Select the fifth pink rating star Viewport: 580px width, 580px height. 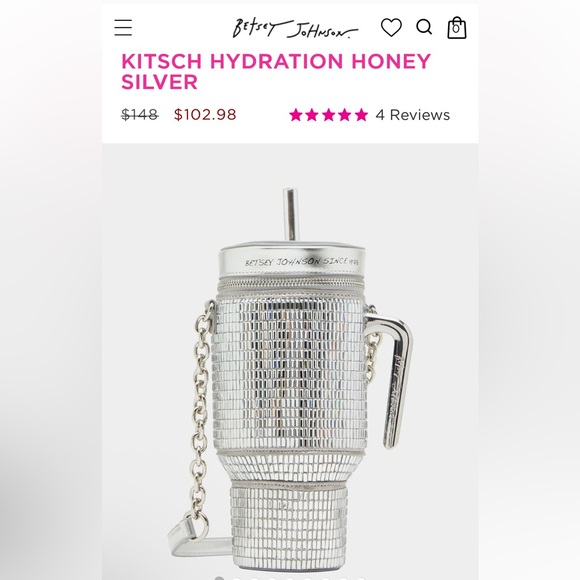[x=361, y=115]
